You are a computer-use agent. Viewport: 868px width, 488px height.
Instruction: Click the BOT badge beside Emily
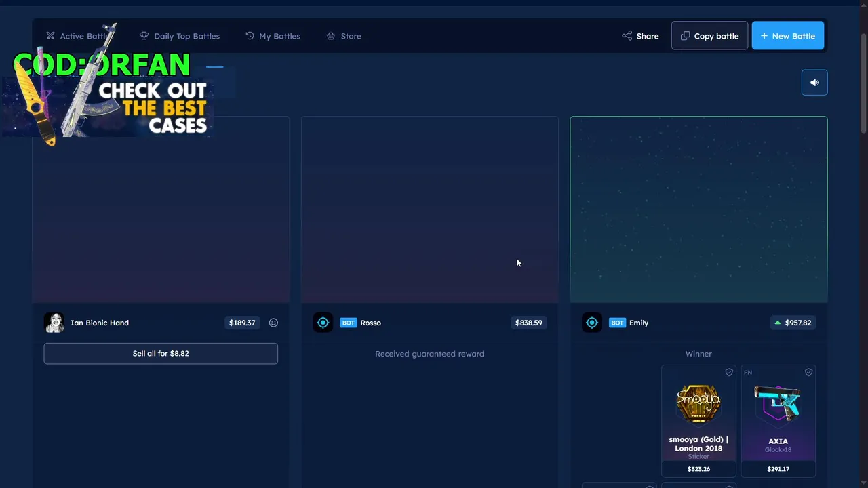[617, 323]
